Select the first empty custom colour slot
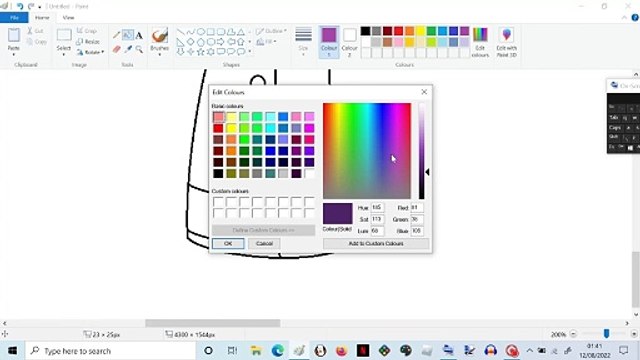Image resolution: width=640 pixels, height=360 pixels. click(218, 201)
